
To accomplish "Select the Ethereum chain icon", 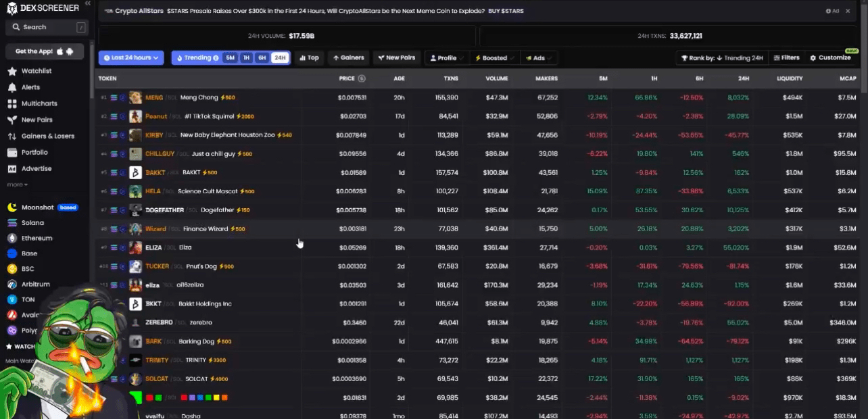I will click(x=12, y=238).
